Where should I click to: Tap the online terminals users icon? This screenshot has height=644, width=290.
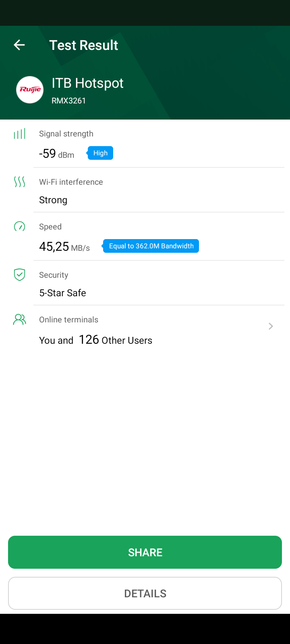click(x=19, y=320)
